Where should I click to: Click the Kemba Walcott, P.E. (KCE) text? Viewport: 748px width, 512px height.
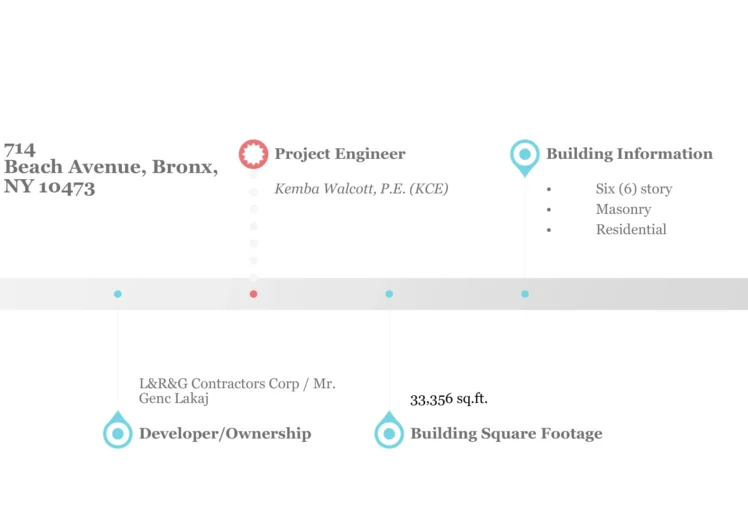coord(361,189)
